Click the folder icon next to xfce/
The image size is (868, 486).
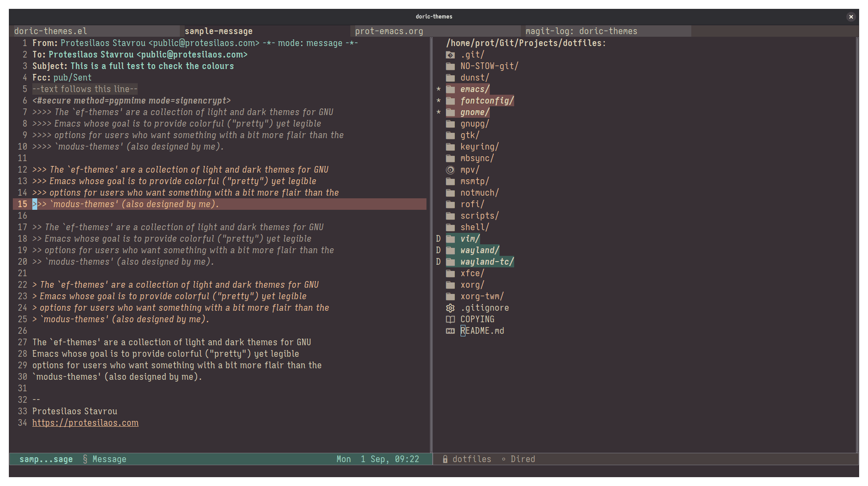tap(450, 274)
